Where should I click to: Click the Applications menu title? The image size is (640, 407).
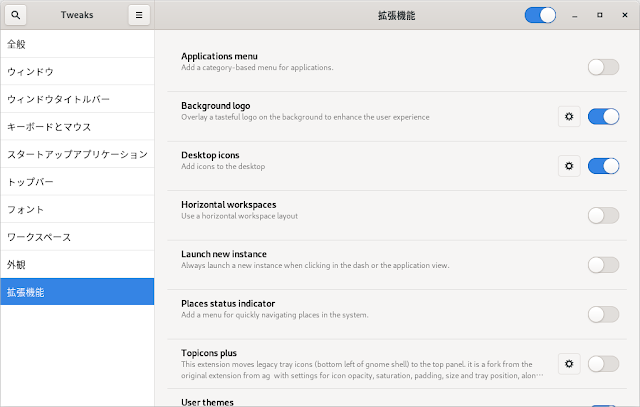click(219, 56)
